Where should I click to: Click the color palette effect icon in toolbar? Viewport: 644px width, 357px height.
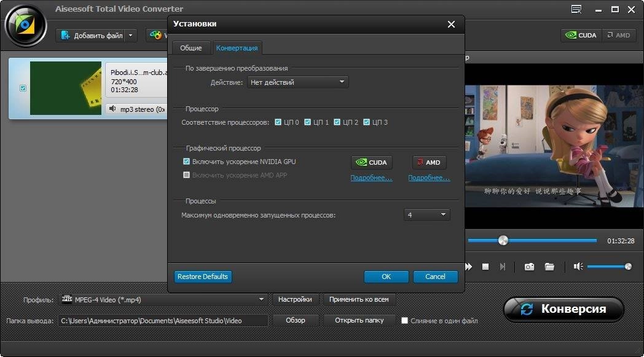[x=155, y=35]
